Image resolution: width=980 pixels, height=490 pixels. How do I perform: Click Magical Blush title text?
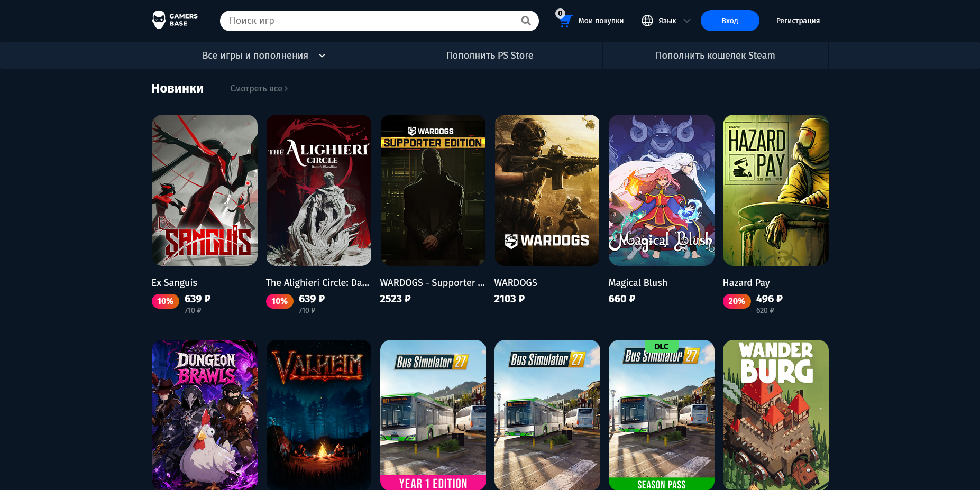pyautogui.click(x=638, y=283)
